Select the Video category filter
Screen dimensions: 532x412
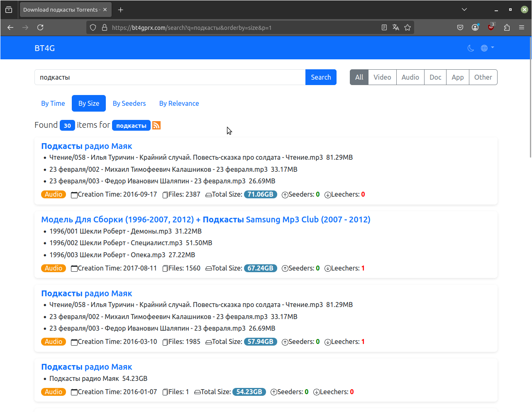pyautogui.click(x=382, y=77)
